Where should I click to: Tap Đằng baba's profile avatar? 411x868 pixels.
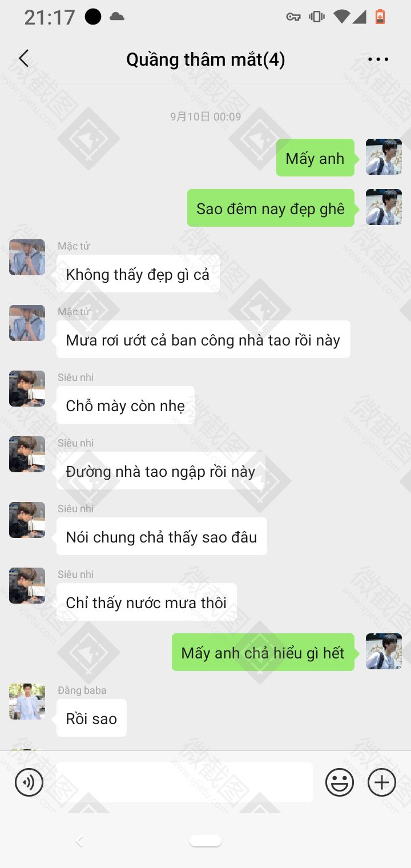27,701
